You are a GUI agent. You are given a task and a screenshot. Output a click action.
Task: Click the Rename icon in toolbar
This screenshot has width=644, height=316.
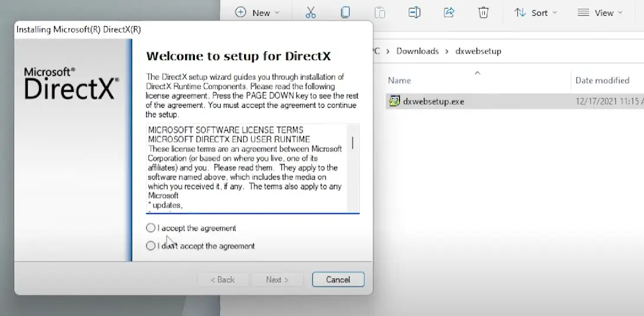point(414,12)
